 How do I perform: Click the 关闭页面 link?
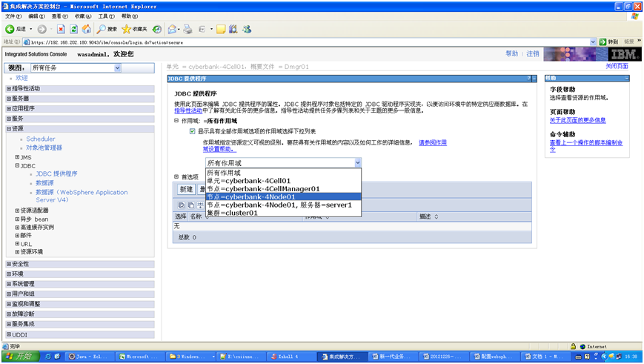pyautogui.click(x=617, y=66)
